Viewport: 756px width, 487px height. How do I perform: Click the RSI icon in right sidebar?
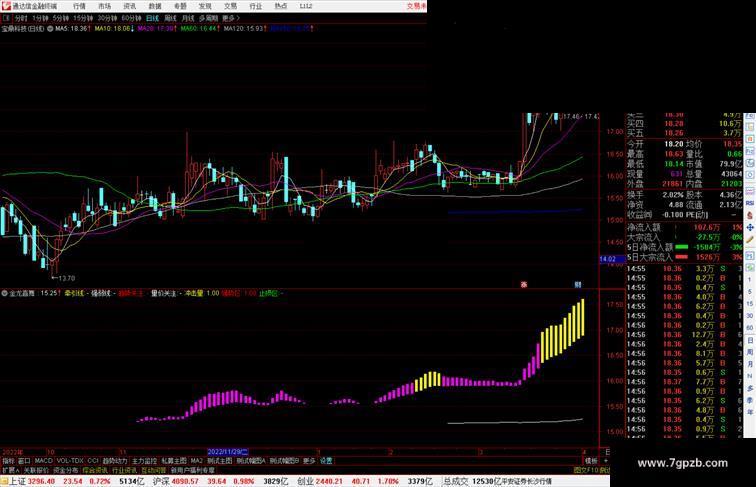pos(750,203)
